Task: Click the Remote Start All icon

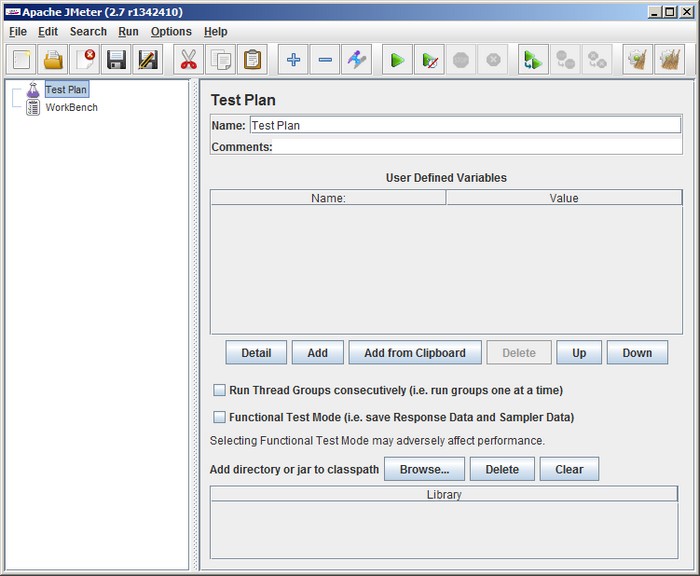Action: (x=533, y=59)
